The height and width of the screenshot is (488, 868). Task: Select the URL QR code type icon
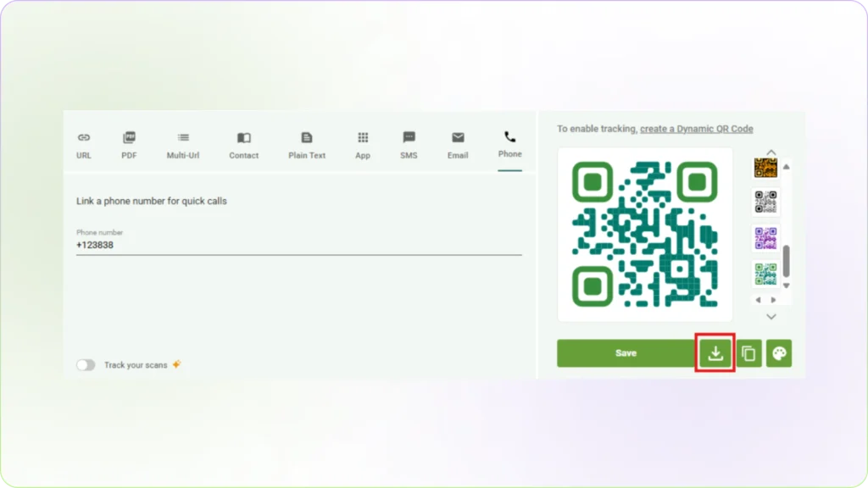tap(84, 144)
